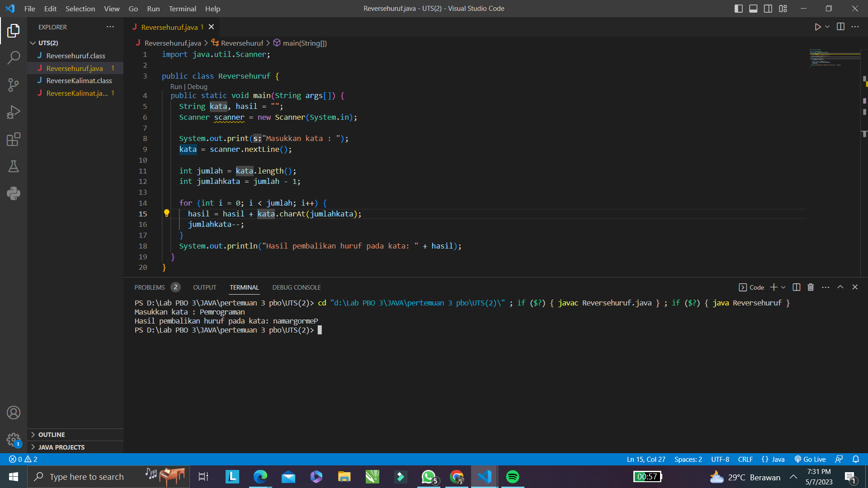This screenshot has width=868, height=488.
Task: Open the Extensions view
Action: tap(14, 139)
